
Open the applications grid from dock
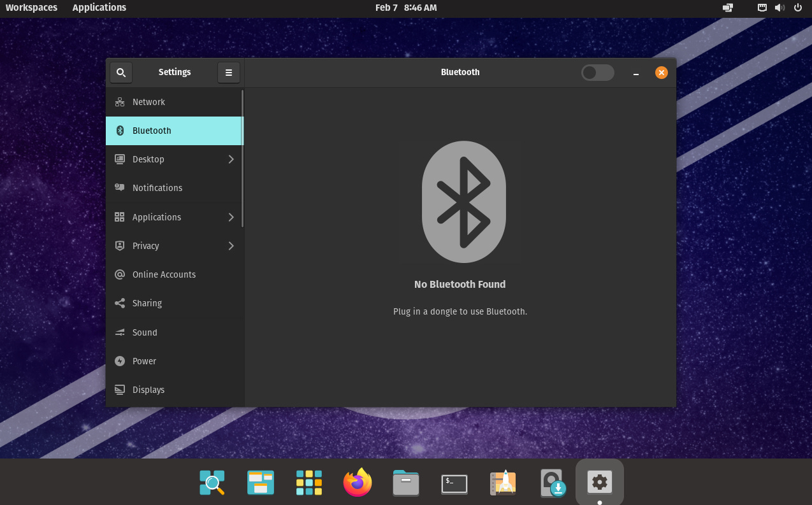click(309, 483)
